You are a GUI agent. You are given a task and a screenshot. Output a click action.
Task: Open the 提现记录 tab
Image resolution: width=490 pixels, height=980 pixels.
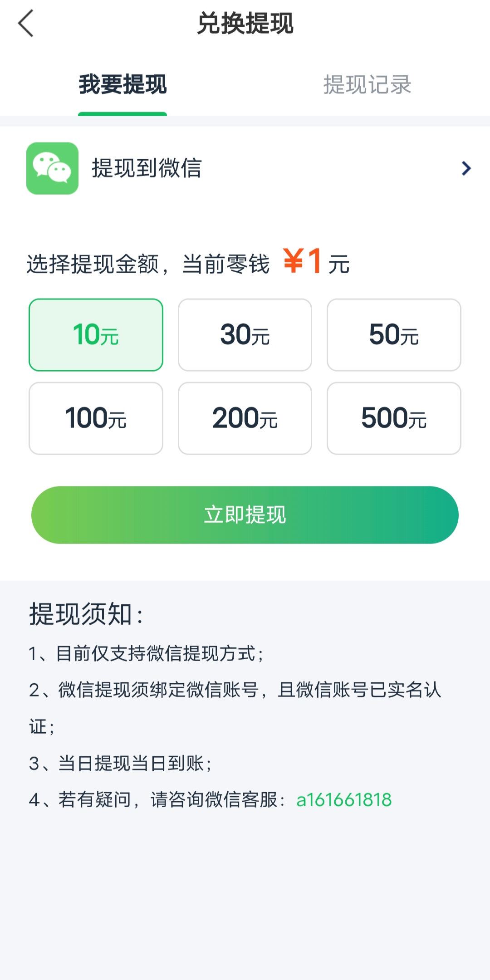click(367, 85)
